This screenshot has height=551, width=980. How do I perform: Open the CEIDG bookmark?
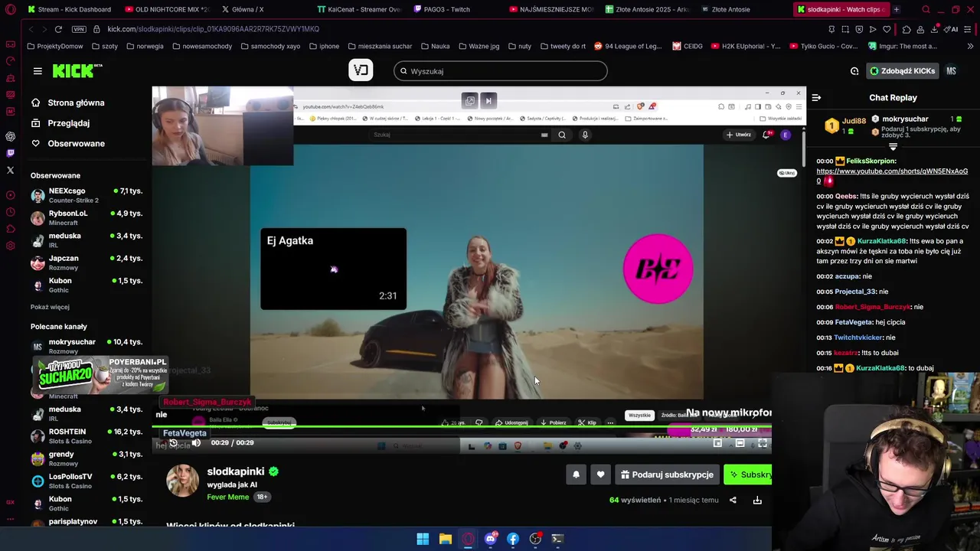click(688, 46)
